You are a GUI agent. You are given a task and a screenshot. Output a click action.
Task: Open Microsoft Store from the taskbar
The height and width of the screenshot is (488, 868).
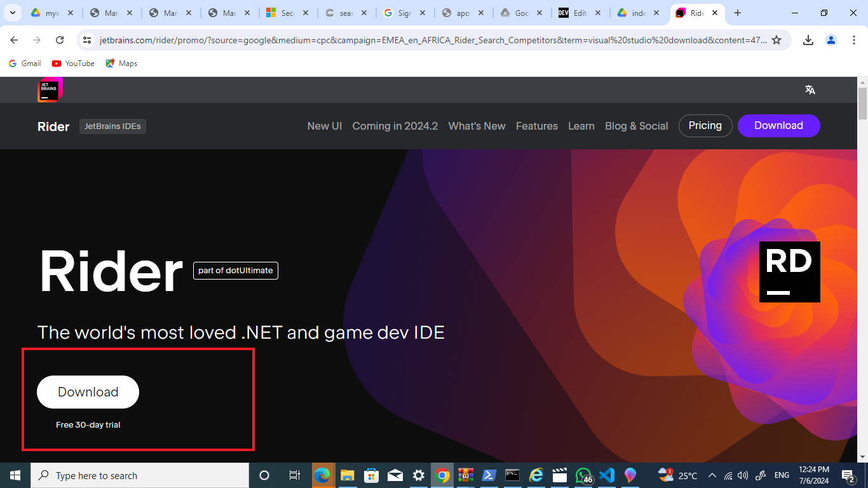[371, 475]
